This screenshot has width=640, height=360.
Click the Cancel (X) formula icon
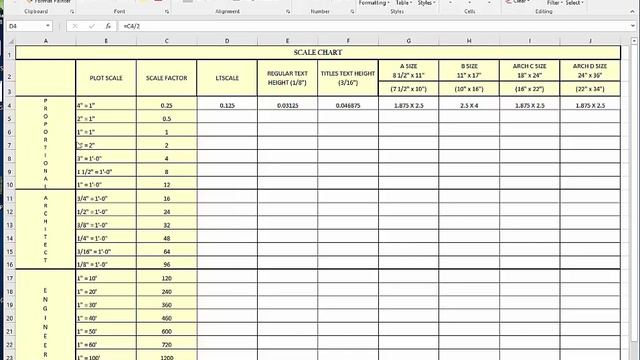click(x=75, y=26)
